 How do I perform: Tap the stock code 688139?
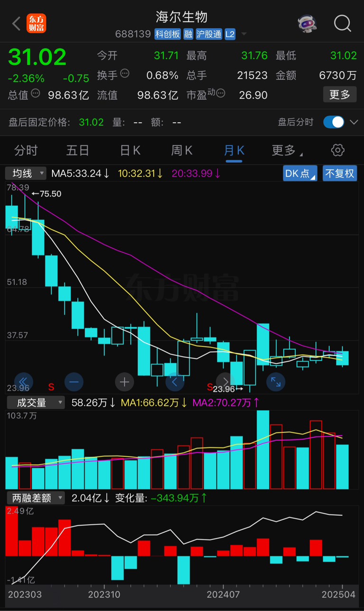[133, 34]
